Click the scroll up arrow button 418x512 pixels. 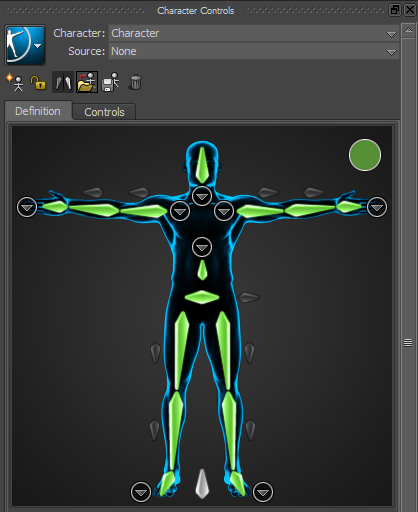(x=408, y=31)
